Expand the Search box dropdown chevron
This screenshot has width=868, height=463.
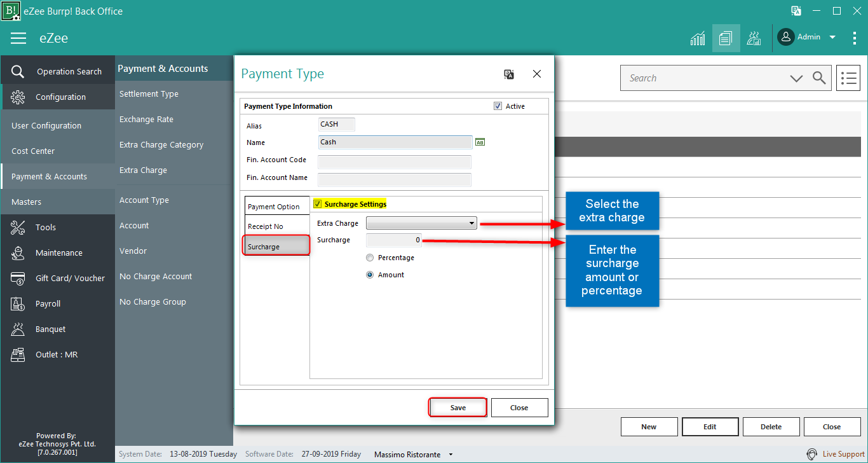796,78
